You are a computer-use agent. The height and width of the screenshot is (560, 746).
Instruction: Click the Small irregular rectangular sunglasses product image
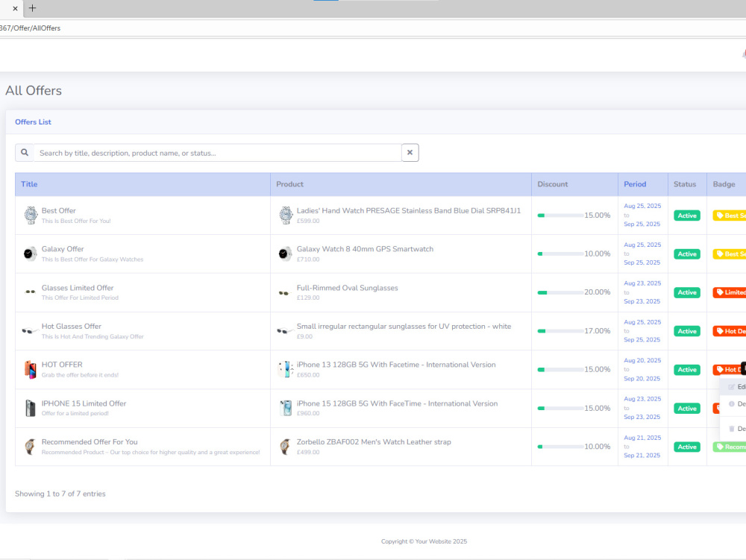285,331
